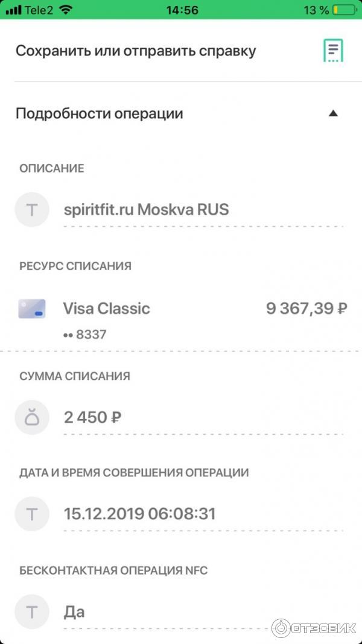Open Сохранить или отправить справку
Screen dimensions: 362x644
coord(136,51)
